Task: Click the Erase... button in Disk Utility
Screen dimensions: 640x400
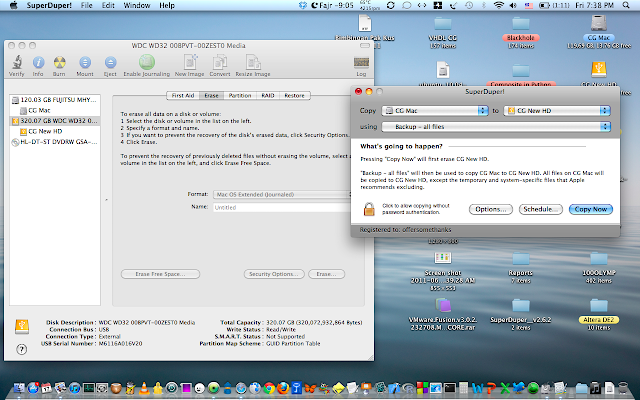Action: (327, 274)
